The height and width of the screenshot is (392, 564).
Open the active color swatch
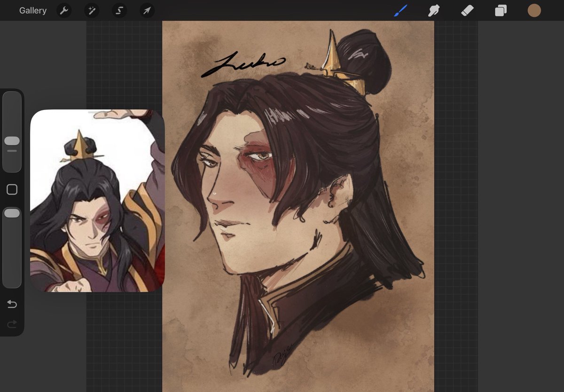534,10
